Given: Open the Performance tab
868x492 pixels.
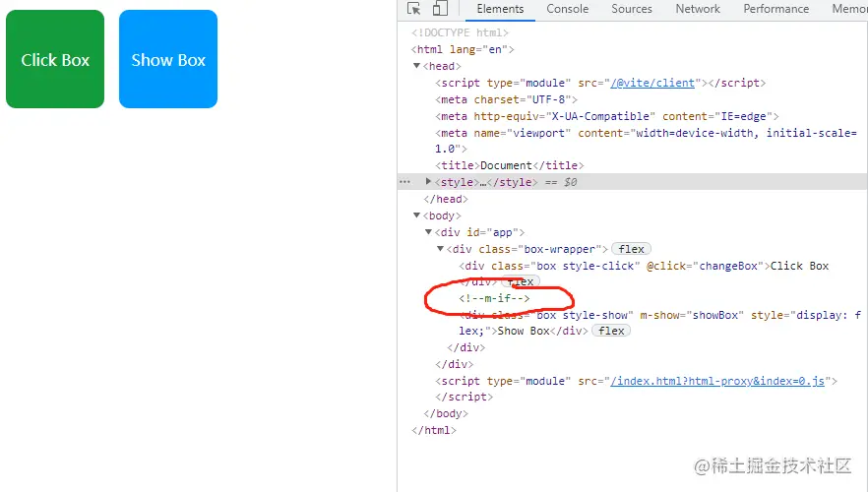Looking at the screenshot, I should point(776,9).
